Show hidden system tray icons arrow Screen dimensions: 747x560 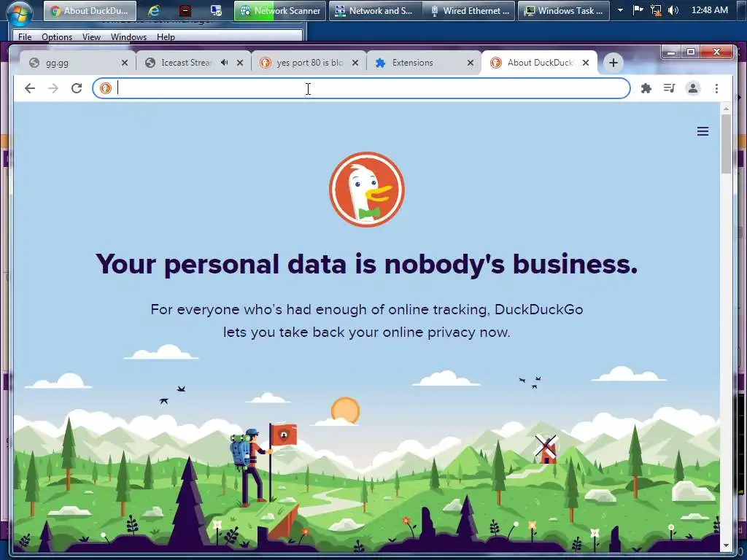(620, 10)
